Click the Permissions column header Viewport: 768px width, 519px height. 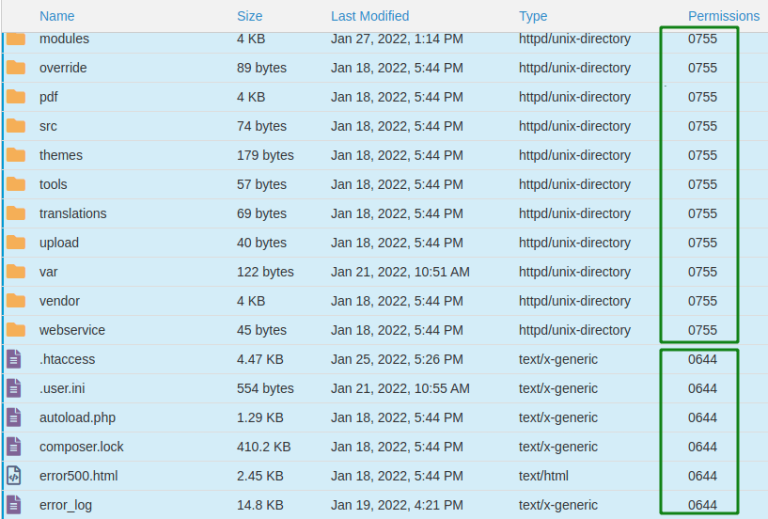(x=724, y=16)
